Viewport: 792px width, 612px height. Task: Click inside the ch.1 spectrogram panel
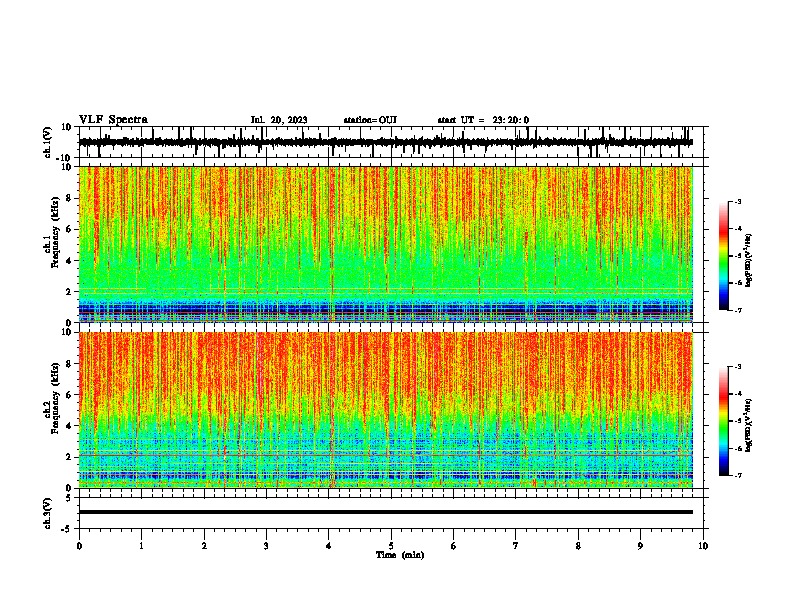pyautogui.click(x=385, y=244)
